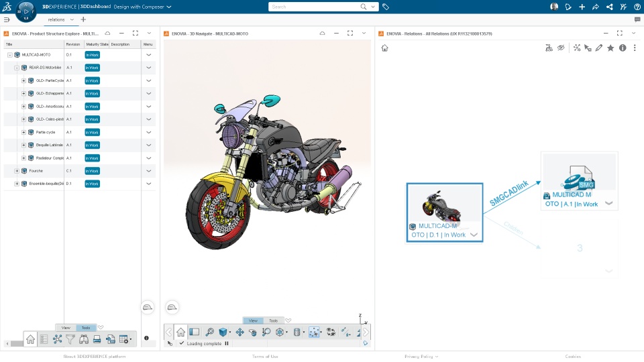
Task: Switch to Tools tab in 3D Navigate toolbar
Action: point(273,320)
